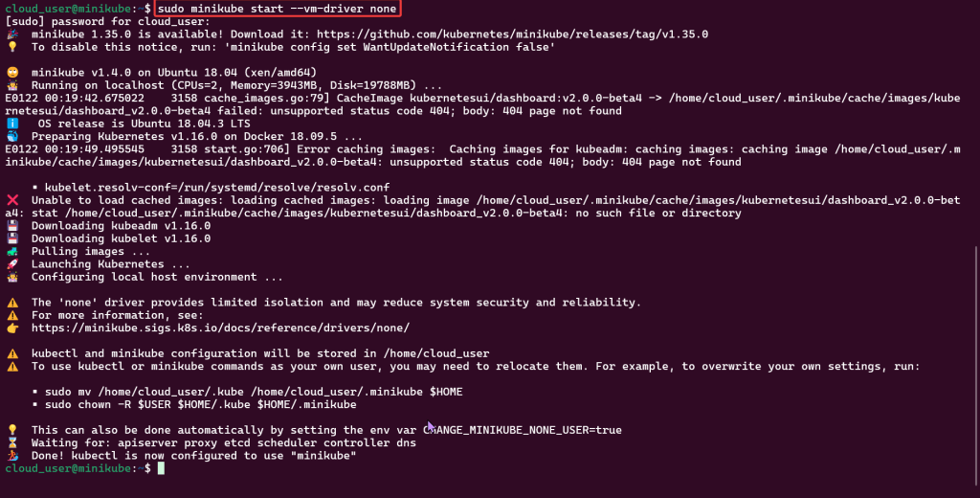Viewport: 980px width, 498px height.
Task: Click the whale icon beside Preparing Kubernetes
Action: [12, 136]
